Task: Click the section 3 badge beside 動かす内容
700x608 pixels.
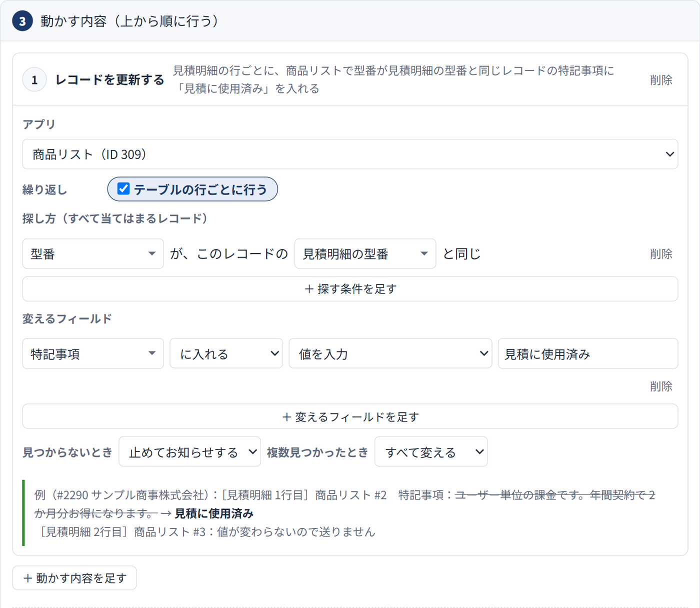Action: [x=22, y=21]
